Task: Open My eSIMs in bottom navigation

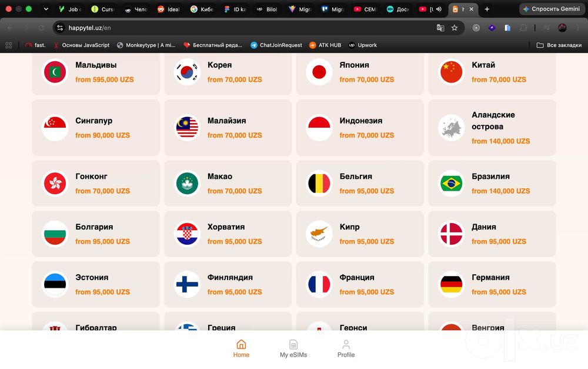Action: 293,349
